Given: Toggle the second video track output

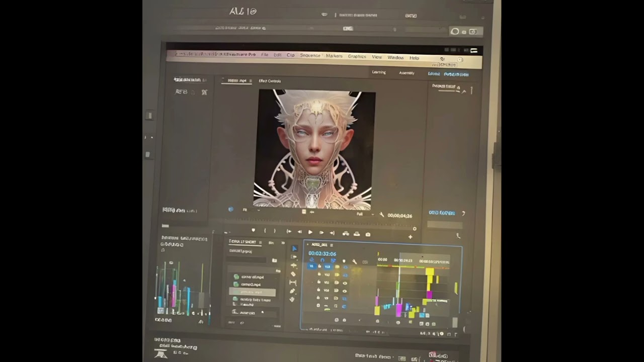Looking at the screenshot, I should [x=345, y=276].
